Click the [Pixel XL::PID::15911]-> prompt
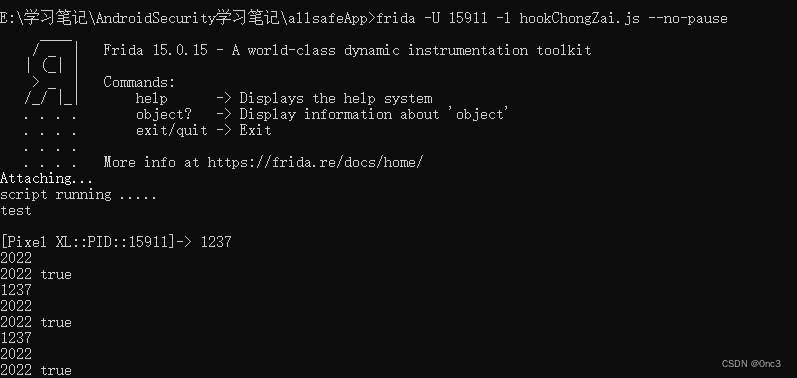The image size is (797, 378). 96,242
